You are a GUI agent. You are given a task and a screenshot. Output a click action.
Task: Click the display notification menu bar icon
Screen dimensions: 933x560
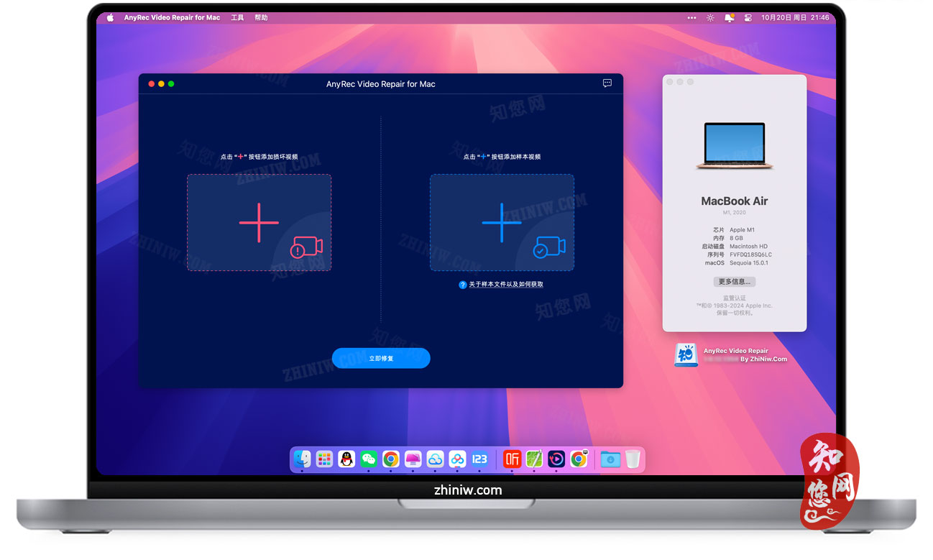coord(730,17)
